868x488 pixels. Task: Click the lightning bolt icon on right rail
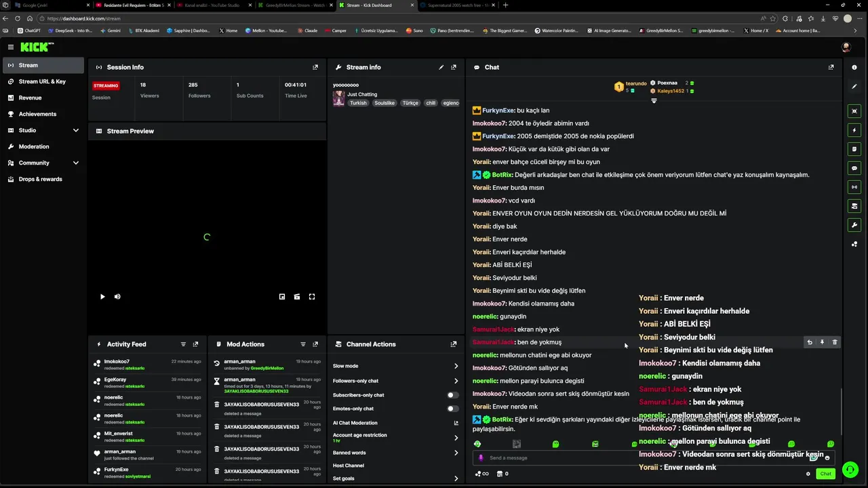coord(854,130)
